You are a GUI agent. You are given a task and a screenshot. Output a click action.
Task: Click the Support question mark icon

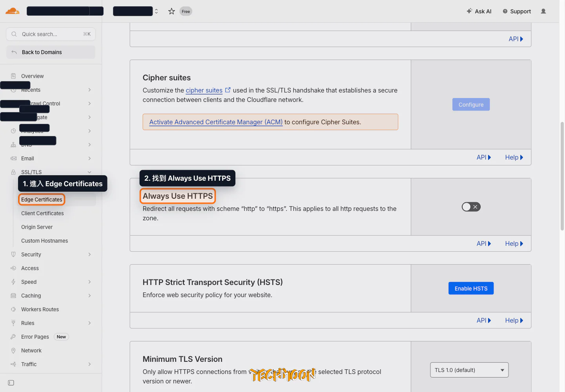point(505,11)
